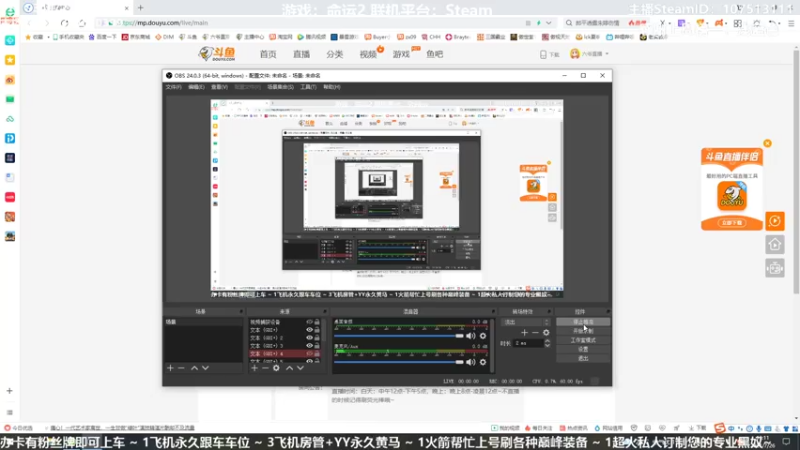This screenshot has height=450, width=800.
Task: Open the OBS 帮助(H) menu
Action: pos(332,87)
